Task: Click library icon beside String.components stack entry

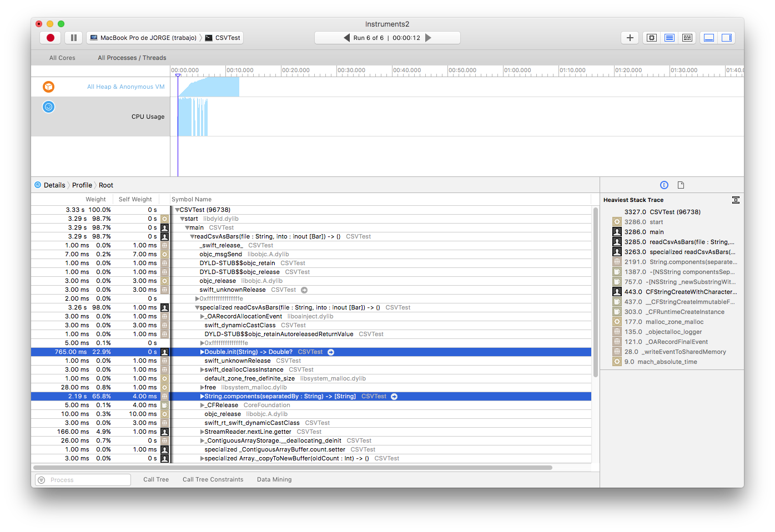Action: (617, 262)
